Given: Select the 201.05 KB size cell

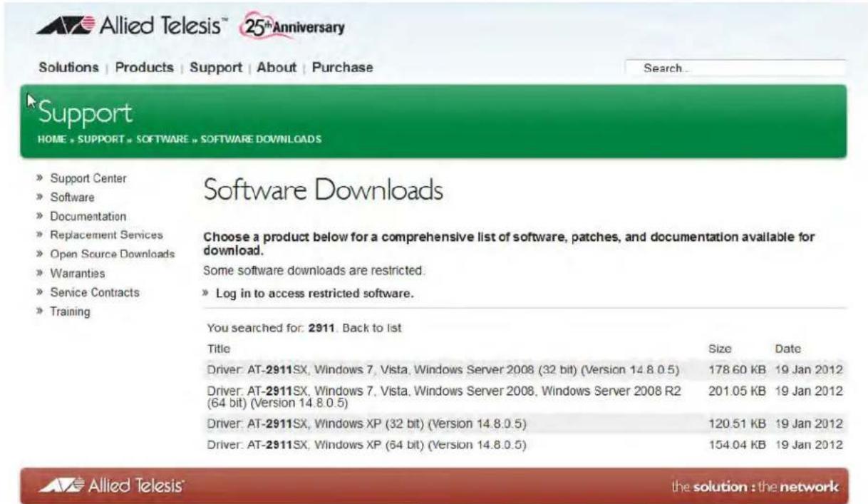Looking at the screenshot, I should coord(738,391).
